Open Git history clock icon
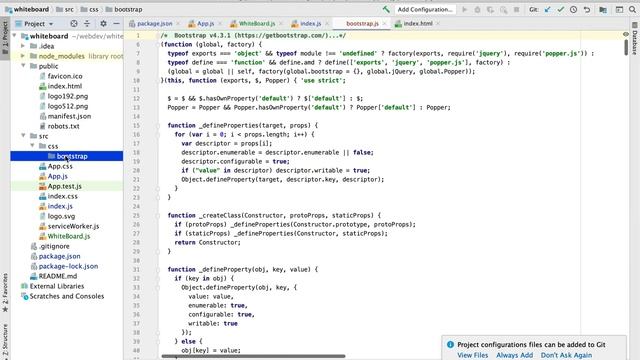The image size is (640, 360). point(573,9)
